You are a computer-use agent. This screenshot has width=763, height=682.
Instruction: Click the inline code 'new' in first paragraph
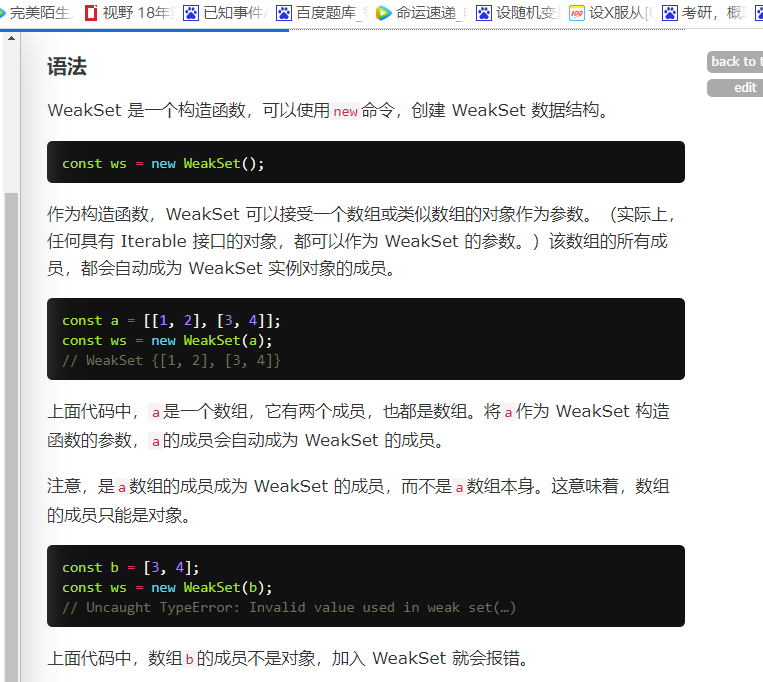(x=345, y=111)
